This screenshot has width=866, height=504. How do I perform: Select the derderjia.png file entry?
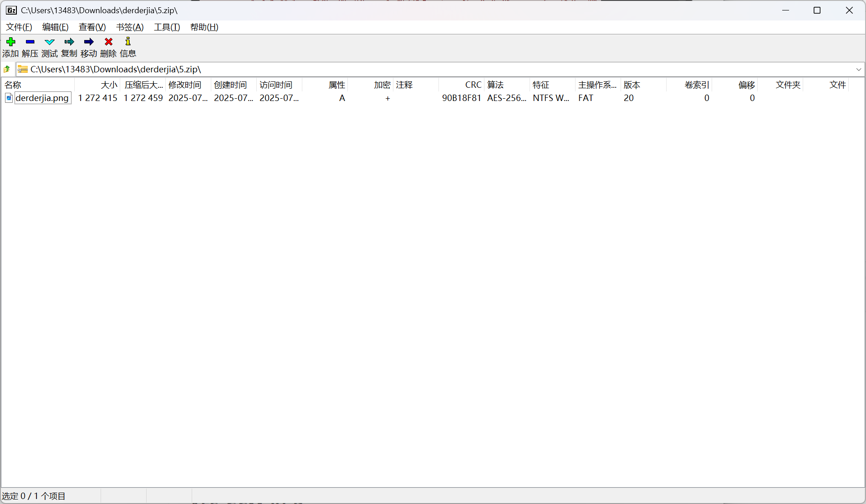pyautogui.click(x=42, y=98)
